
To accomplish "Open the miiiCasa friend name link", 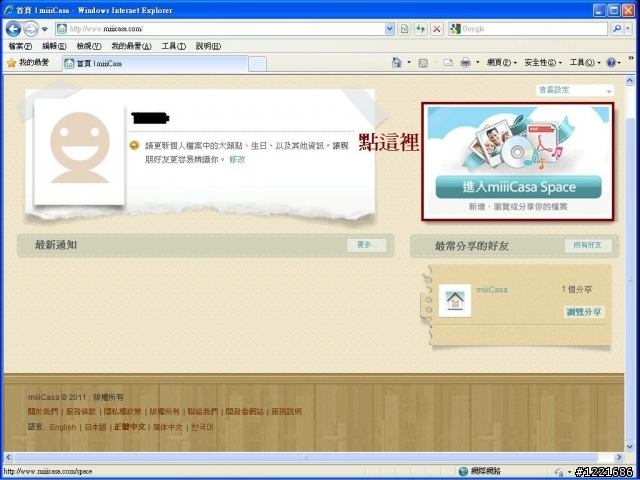I will pos(492,290).
